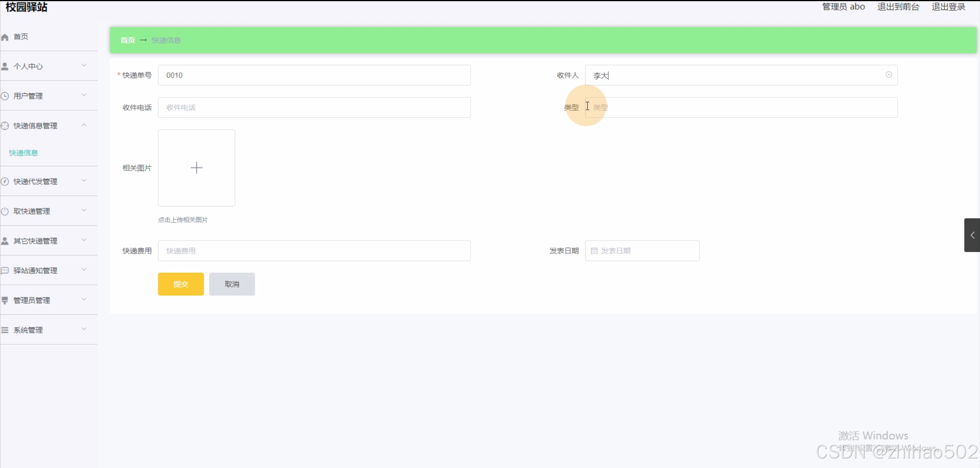Click the person icon for 个人中心

click(x=5, y=66)
